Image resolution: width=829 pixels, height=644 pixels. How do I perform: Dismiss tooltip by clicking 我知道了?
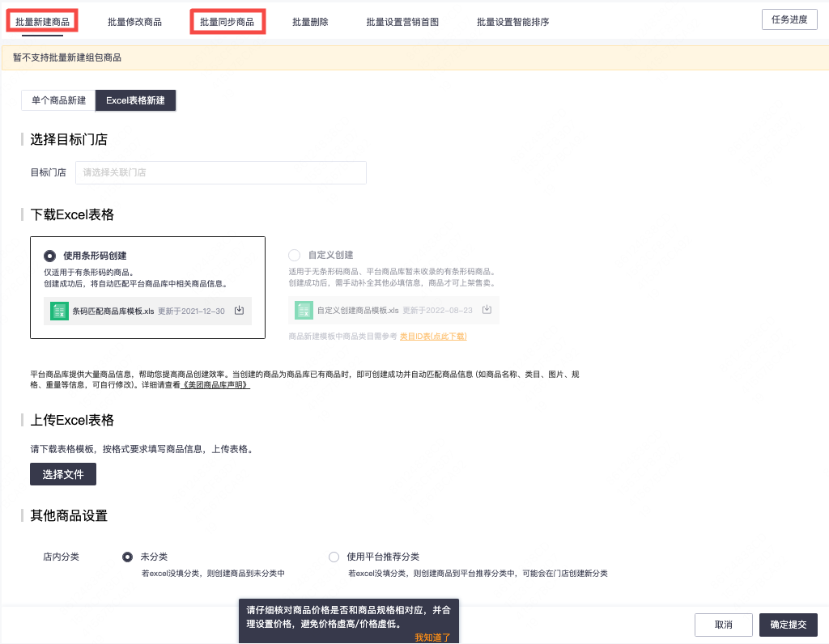[432, 638]
